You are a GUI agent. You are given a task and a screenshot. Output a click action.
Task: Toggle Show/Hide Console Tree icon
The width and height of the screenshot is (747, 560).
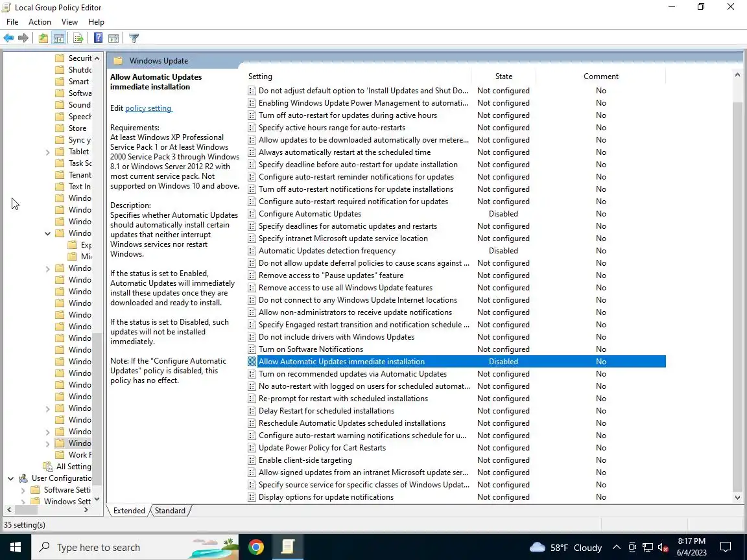pos(59,38)
